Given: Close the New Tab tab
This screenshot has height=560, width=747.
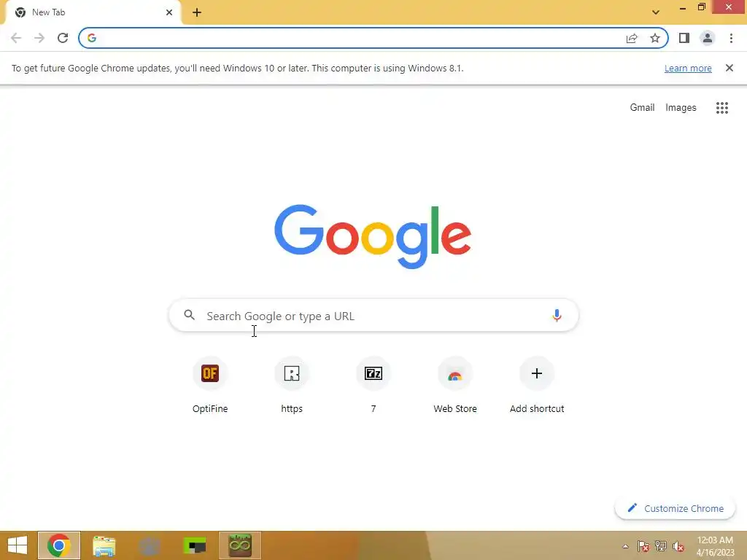Looking at the screenshot, I should 169,12.
